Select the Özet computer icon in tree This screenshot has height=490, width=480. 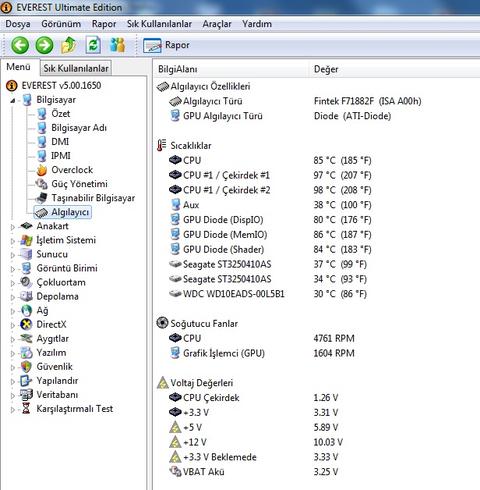coord(42,114)
